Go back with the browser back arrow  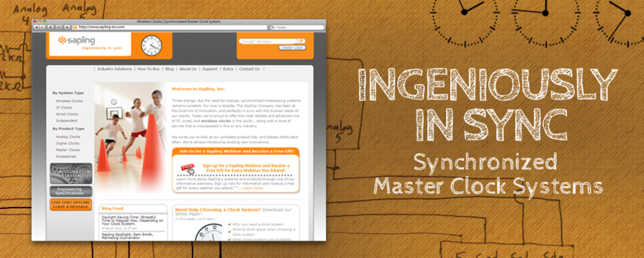(36, 27)
